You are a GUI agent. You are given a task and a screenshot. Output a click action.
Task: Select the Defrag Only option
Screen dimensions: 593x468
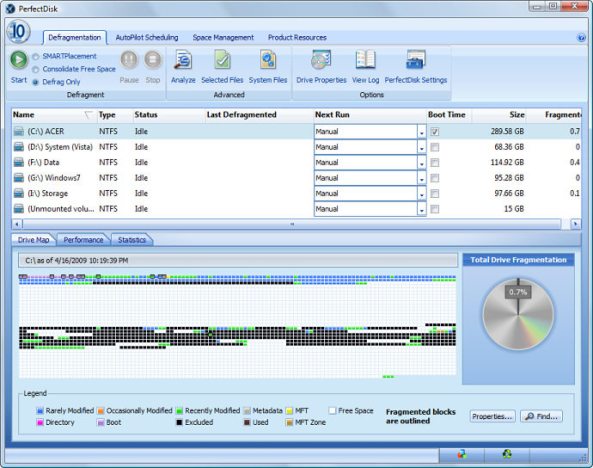[x=36, y=82]
